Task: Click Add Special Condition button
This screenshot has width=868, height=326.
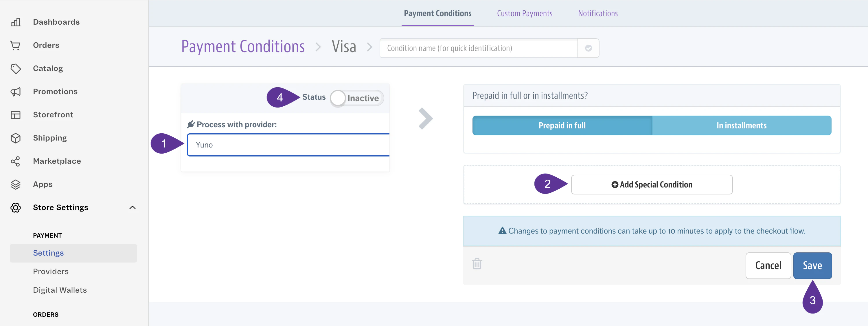Action: (652, 185)
